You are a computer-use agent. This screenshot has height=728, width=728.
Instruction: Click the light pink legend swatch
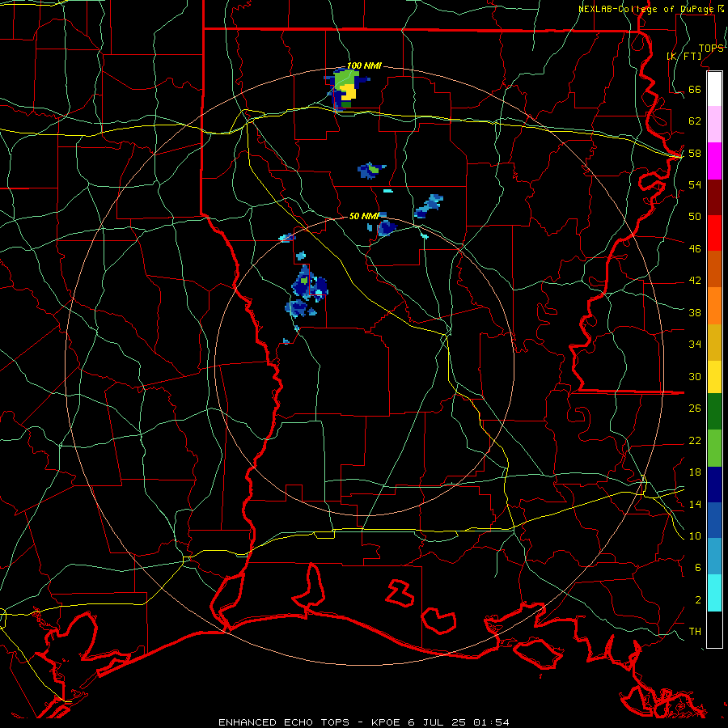714,125
